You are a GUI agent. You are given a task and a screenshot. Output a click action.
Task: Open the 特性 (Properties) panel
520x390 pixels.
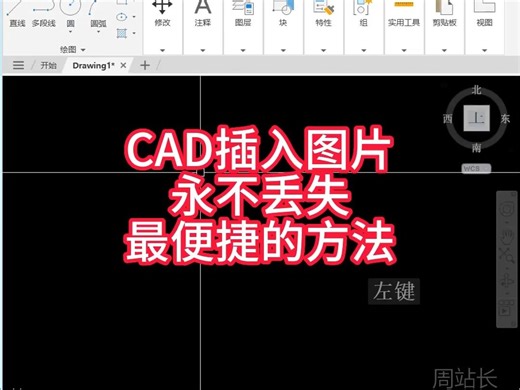tap(323, 13)
